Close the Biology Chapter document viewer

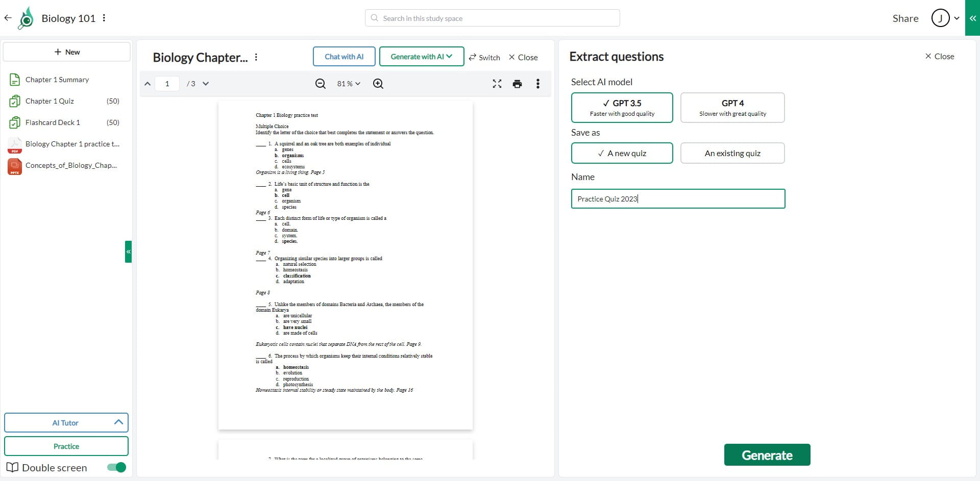click(523, 57)
